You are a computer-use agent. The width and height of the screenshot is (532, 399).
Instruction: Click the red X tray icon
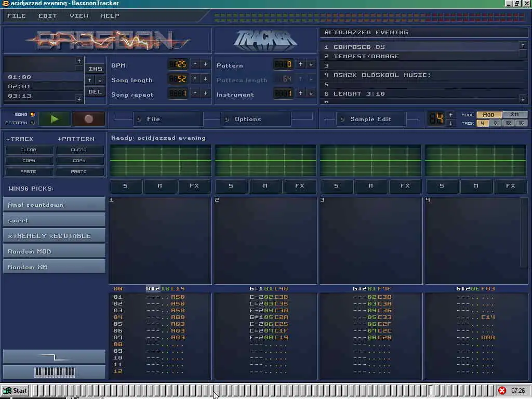[x=502, y=391]
